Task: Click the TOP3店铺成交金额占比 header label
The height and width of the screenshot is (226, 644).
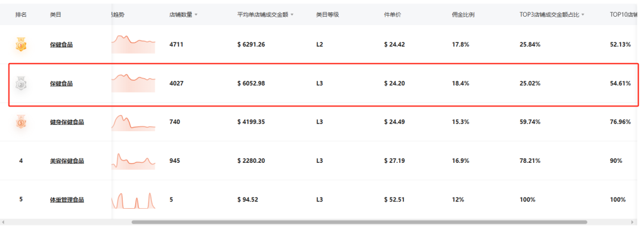Action: coord(549,15)
